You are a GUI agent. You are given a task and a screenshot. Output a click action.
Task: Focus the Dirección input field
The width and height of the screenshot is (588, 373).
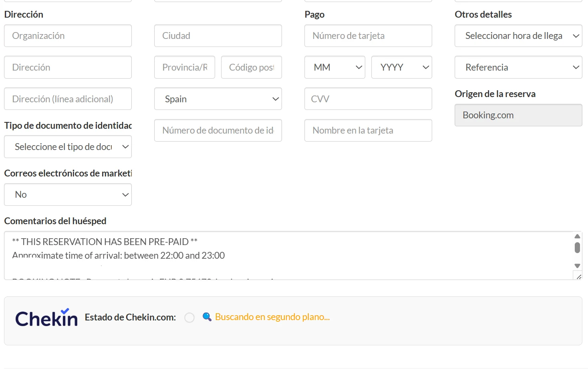68,67
